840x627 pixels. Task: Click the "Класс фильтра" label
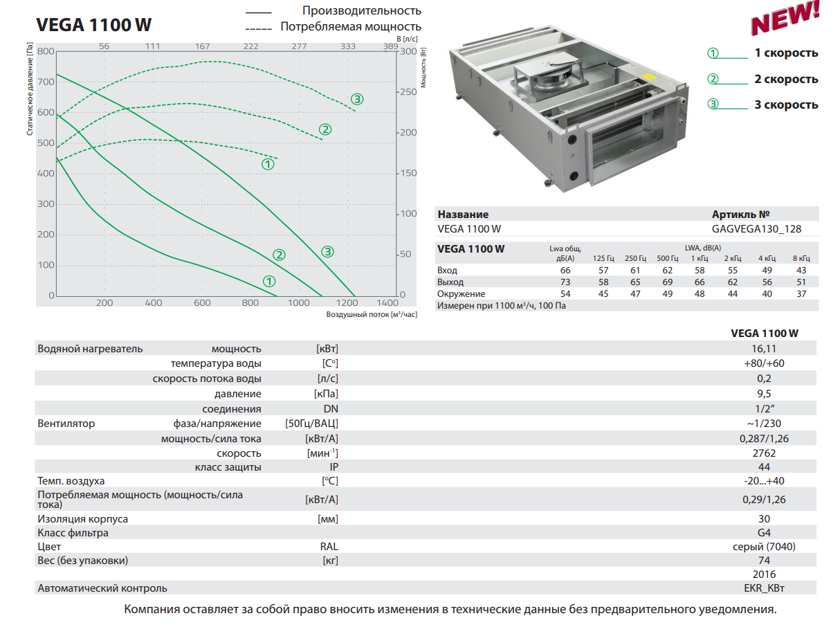point(73,533)
